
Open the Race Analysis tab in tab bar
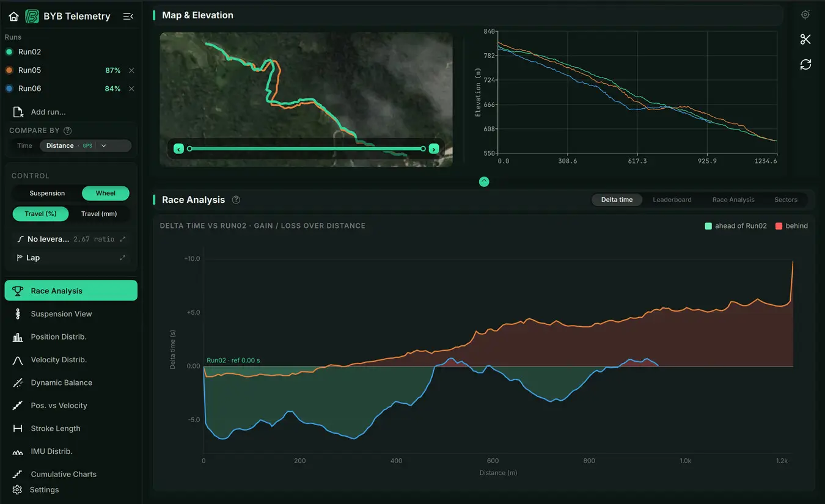click(x=733, y=200)
